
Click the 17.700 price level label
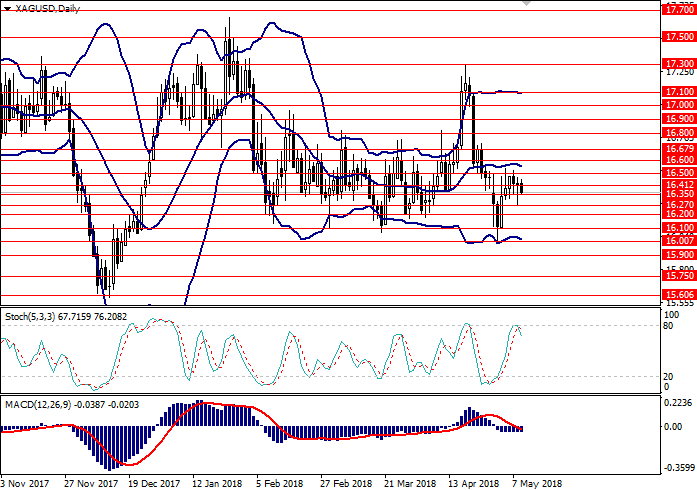click(x=679, y=10)
